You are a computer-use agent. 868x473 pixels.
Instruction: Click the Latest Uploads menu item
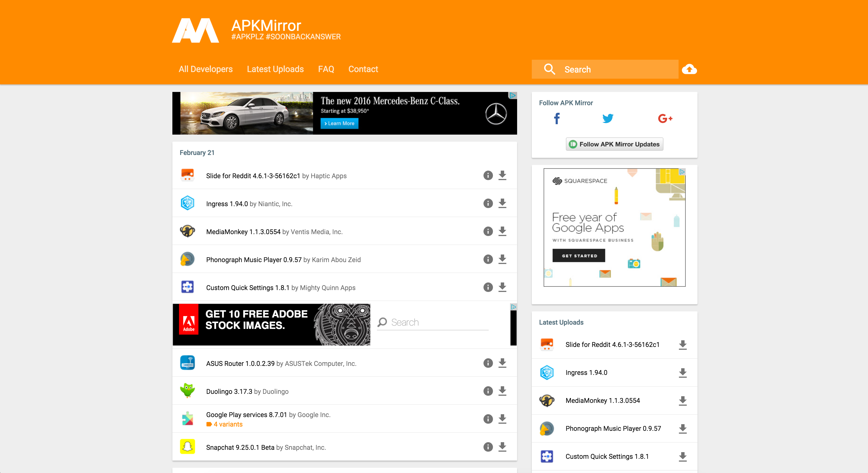(275, 69)
